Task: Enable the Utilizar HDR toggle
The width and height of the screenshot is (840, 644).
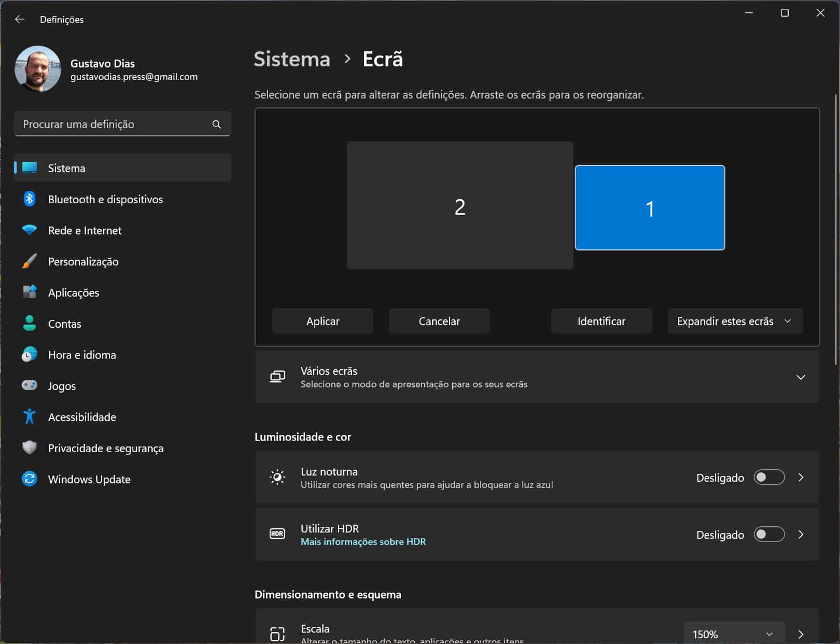Action: click(769, 535)
